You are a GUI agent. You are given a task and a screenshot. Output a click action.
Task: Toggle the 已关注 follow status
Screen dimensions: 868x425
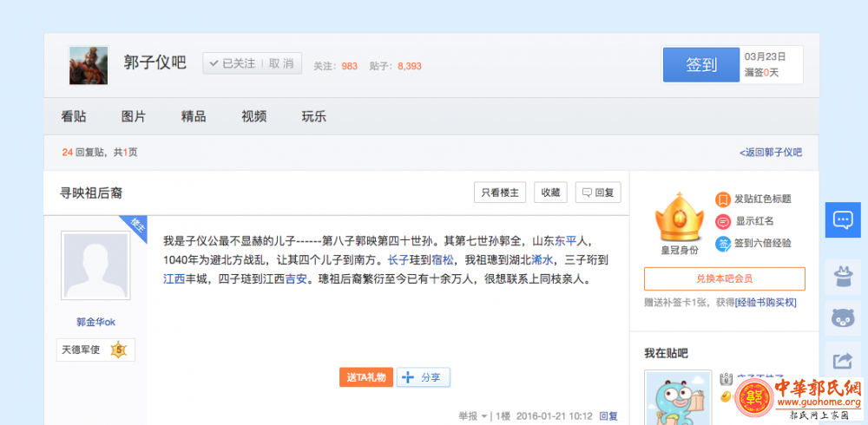[x=232, y=63]
